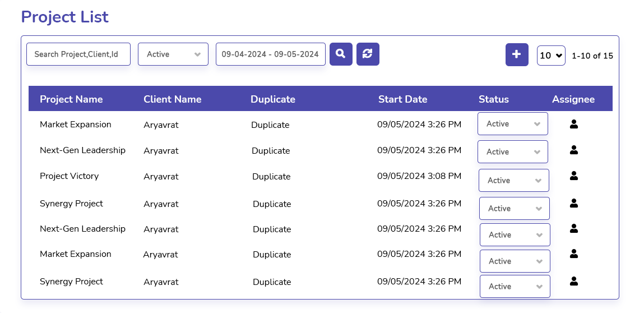
Task: Click the Assignee column header
Action: tap(573, 99)
